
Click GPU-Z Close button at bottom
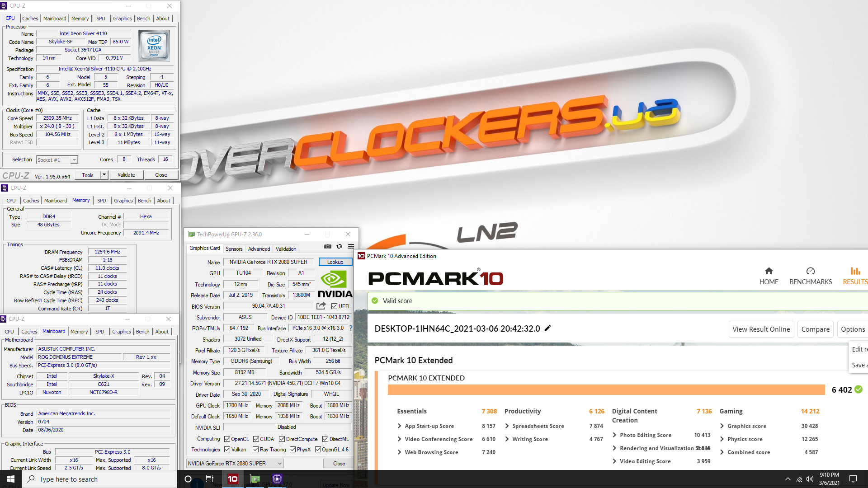click(339, 463)
